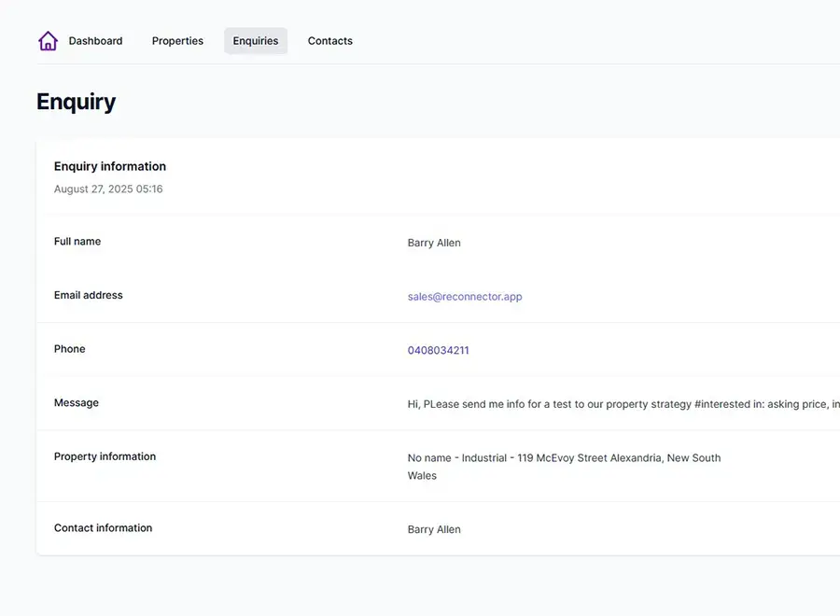Click the phone number 0408034211 link
840x616 pixels.
[438, 351]
